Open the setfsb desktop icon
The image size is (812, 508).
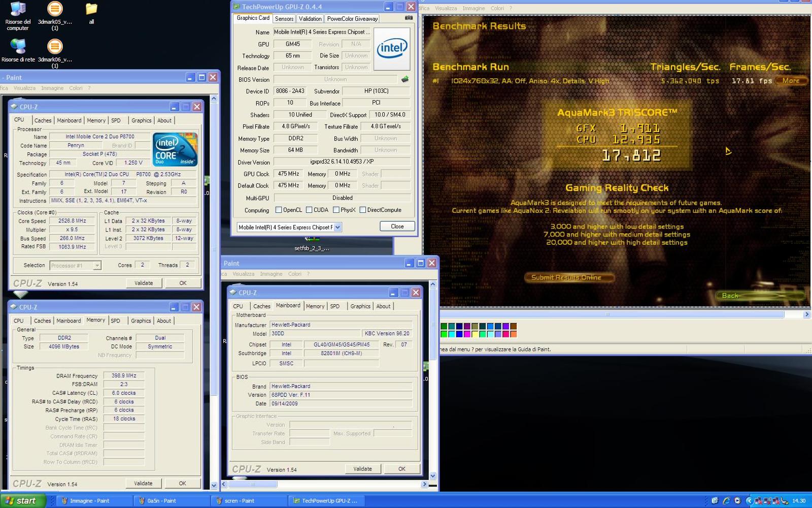click(312, 244)
